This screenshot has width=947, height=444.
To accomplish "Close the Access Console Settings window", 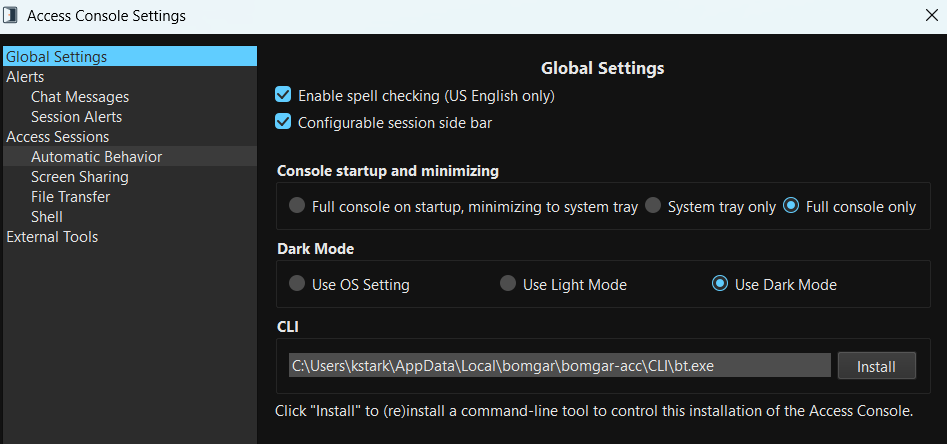I will coord(931,16).
